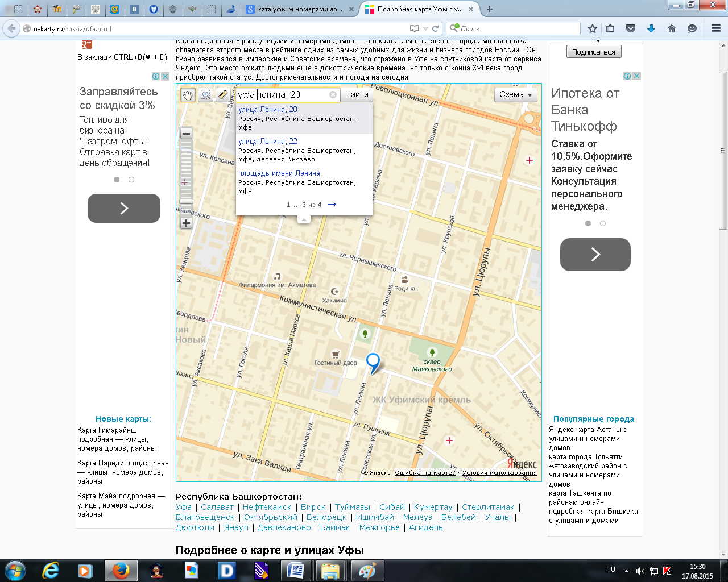
Task: Open Карта Гимарайнш подробная link
Action: [117, 439]
